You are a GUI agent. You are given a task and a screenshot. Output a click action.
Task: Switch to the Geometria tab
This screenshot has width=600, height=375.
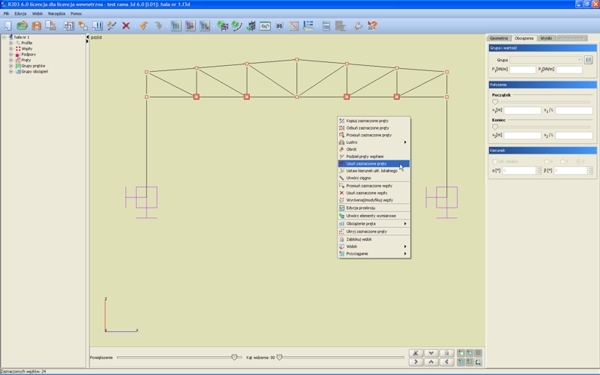point(499,38)
